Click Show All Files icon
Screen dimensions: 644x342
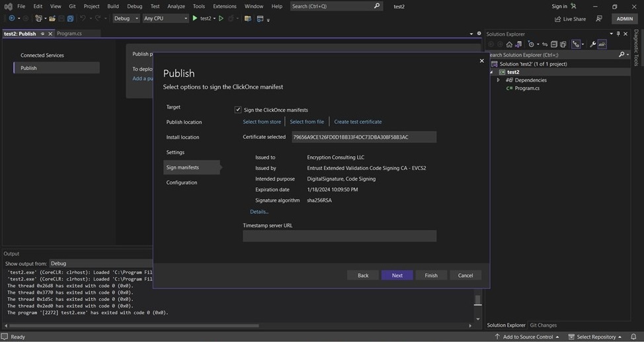coord(563,44)
